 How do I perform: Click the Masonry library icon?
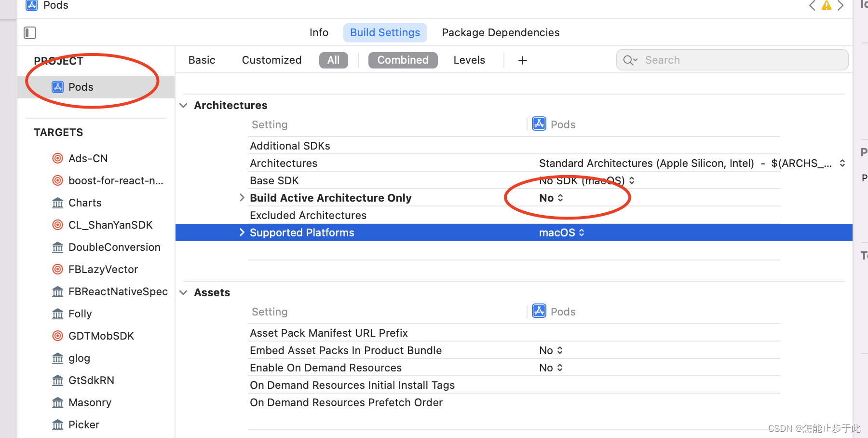[x=57, y=402]
